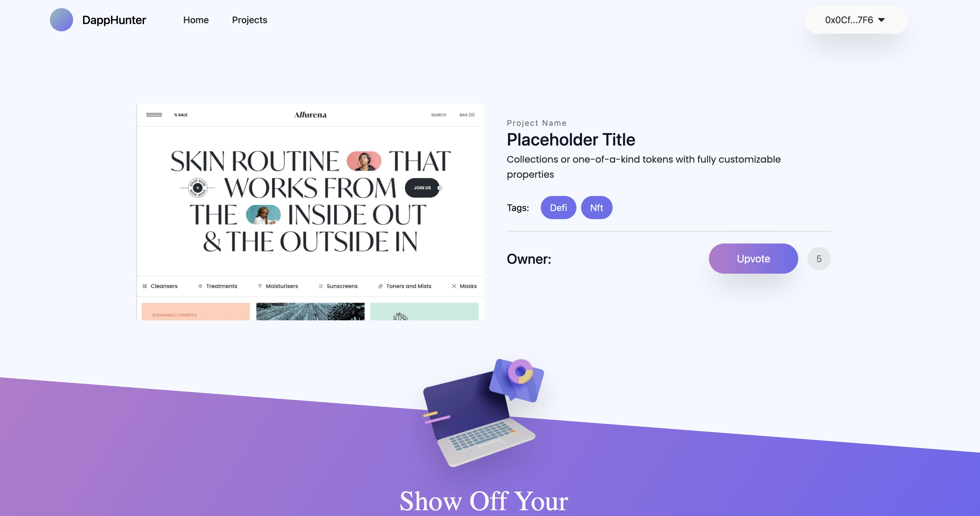Click the bag icon on Allurena screenshot
Viewport: 980px width, 516px height.
(x=467, y=115)
